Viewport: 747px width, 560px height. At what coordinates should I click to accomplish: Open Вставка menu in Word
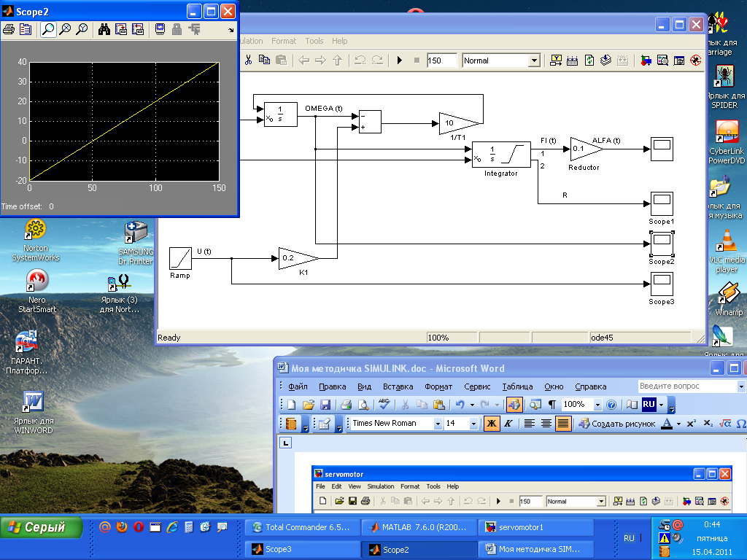398,386
